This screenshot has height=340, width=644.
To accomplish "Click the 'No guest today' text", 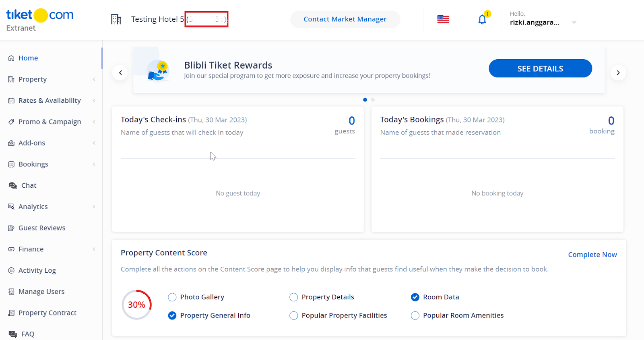I will coord(238,193).
